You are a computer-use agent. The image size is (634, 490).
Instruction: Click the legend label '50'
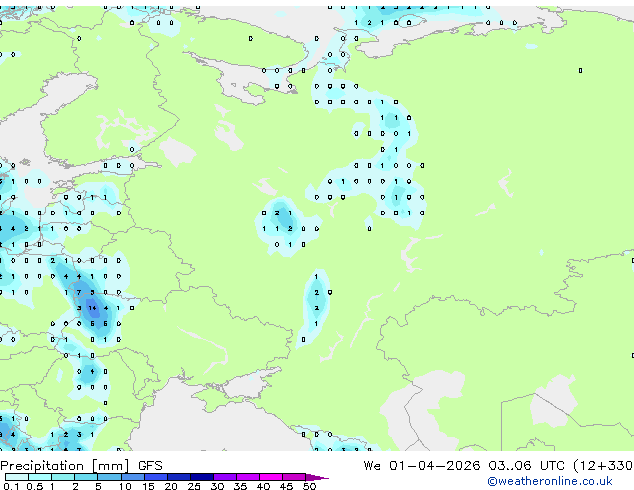pos(309,486)
